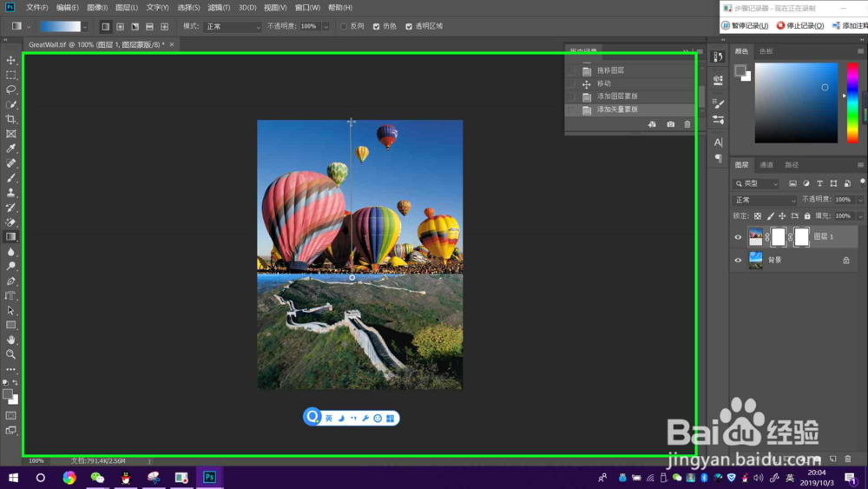Select the Quick Selection tool
The height and width of the screenshot is (489, 868).
(10, 104)
